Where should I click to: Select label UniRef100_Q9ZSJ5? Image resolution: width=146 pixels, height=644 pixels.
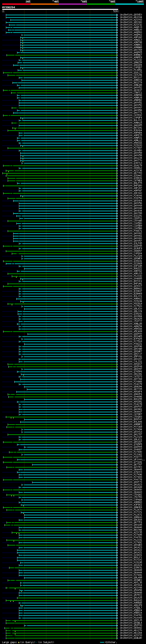pyautogui.click(x=131, y=620)
